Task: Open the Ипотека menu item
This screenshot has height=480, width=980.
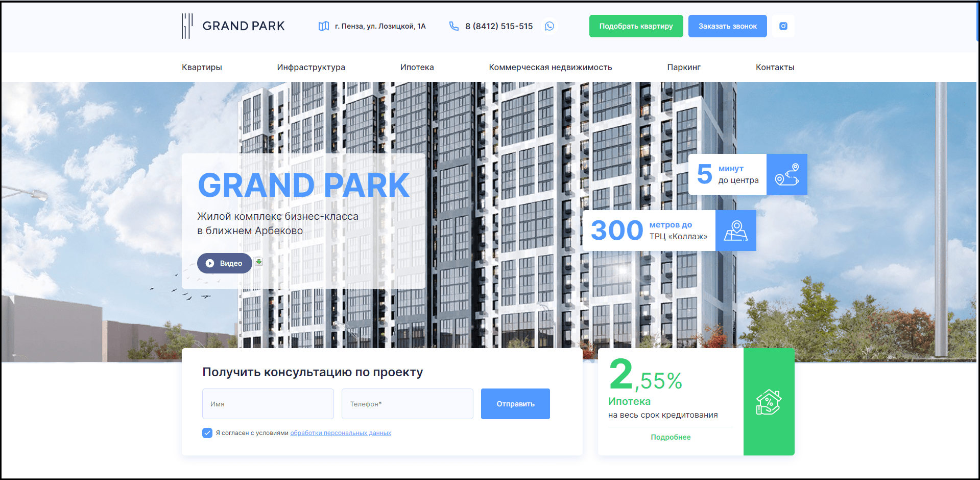Action: (x=417, y=67)
